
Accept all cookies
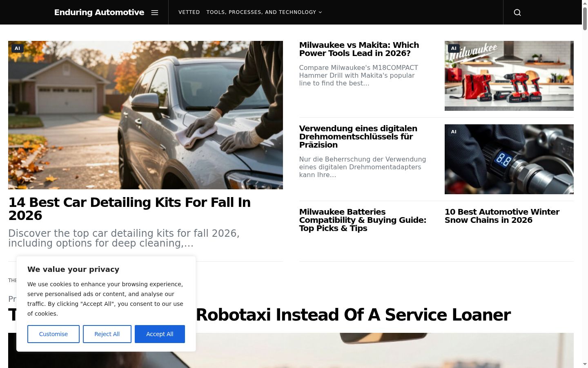pyautogui.click(x=160, y=334)
